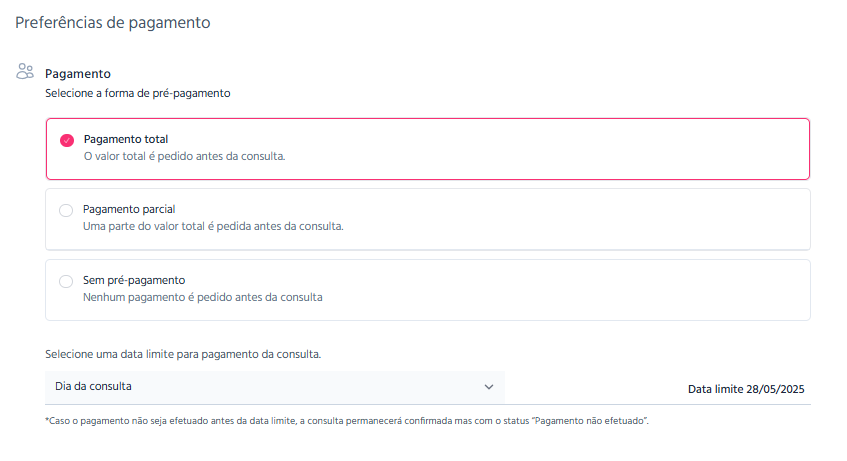This screenshot has height=461, width=847.
Task: Choose the "Pagamento parcial" radio button
Action: (x=67, y=210)
